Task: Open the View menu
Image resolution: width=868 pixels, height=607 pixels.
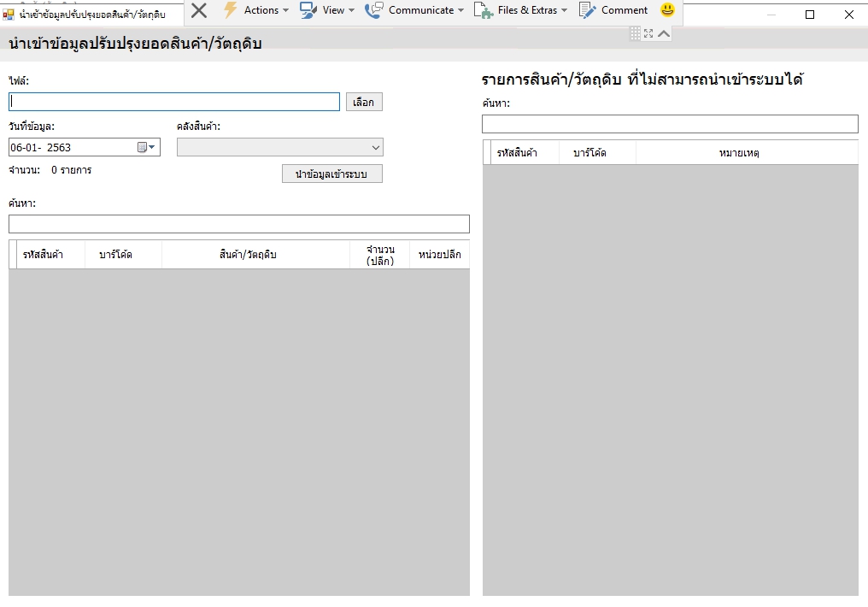Action: [326, 10]
